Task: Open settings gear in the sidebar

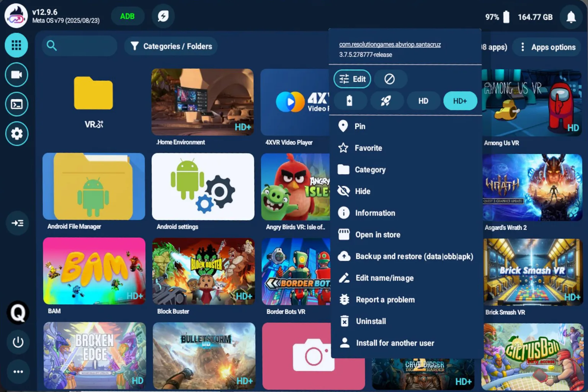Action: tap(16, 134)
